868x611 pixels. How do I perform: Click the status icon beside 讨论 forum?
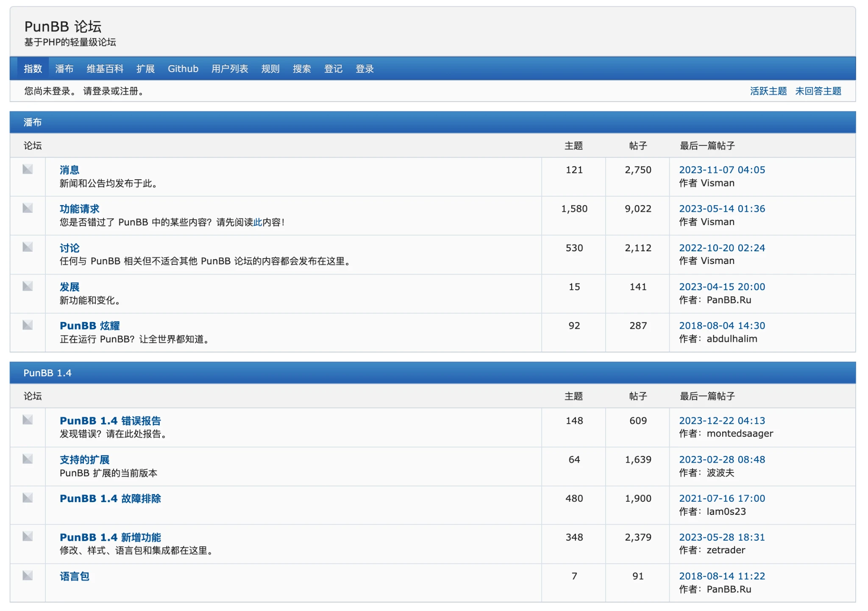coord(28,247)
